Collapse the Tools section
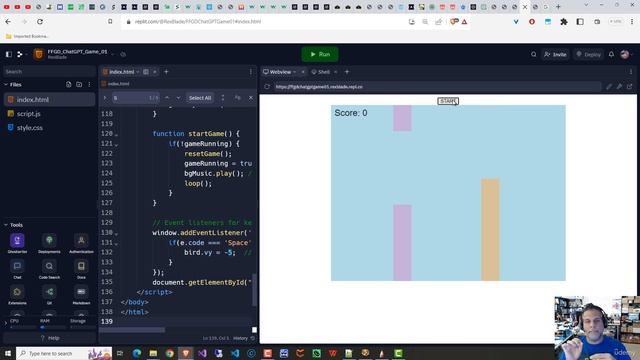640x360 pixels. point(6,225)
